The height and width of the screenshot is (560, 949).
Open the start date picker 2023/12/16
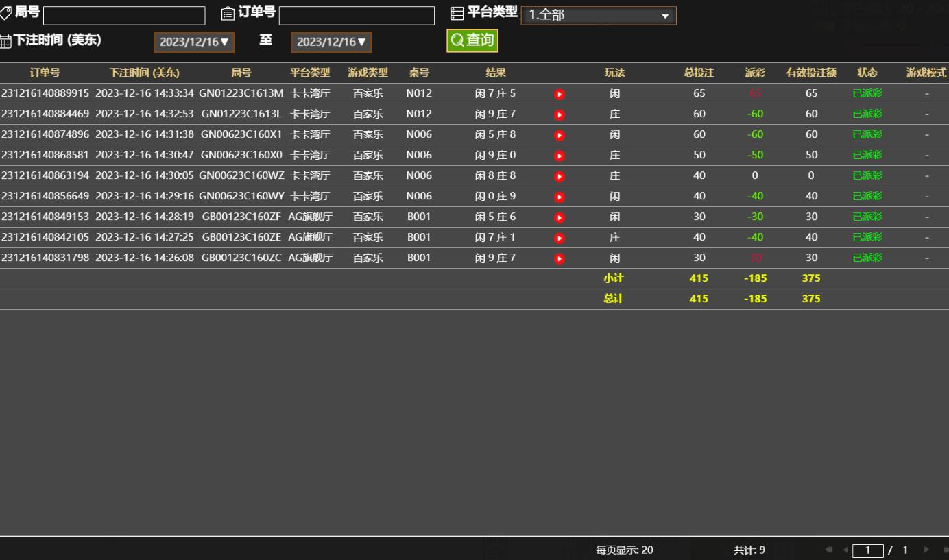click(x=194, y=42)
